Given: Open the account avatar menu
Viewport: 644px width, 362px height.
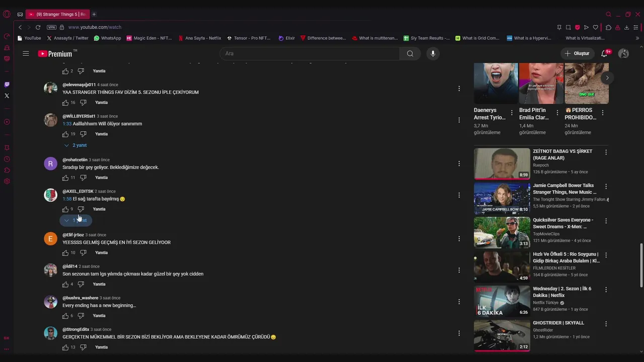Looking at the screenshot, I should tap(623, 53).
